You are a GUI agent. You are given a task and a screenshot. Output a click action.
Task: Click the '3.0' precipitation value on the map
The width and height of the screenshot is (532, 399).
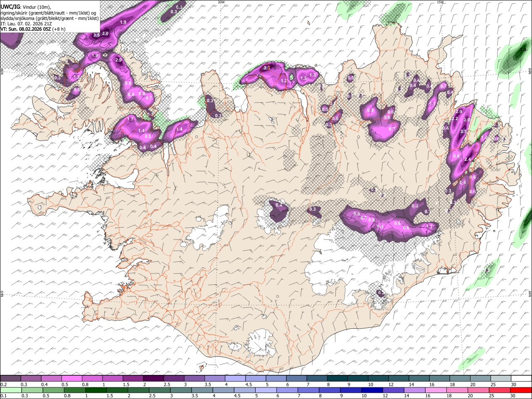(x=105, y=34)
